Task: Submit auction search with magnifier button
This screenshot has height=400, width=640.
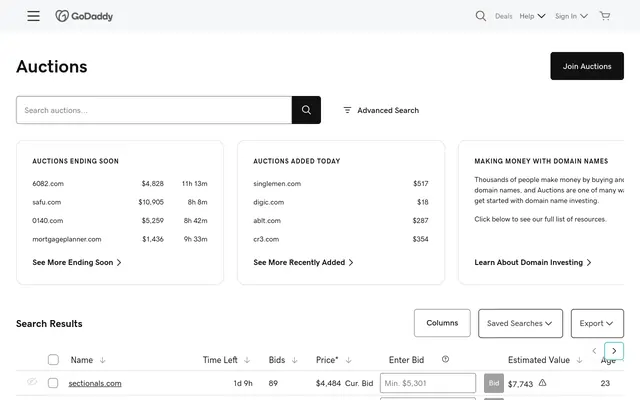Action: pos(306,110)
